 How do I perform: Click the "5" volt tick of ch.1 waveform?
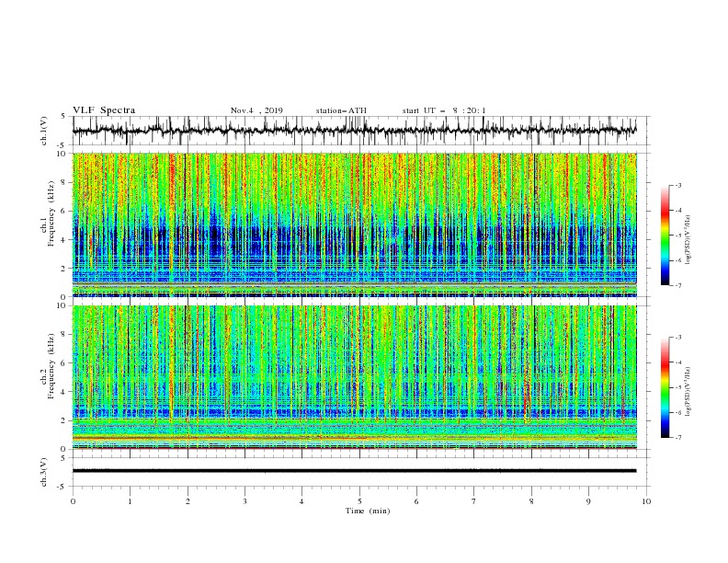[63, 117]
